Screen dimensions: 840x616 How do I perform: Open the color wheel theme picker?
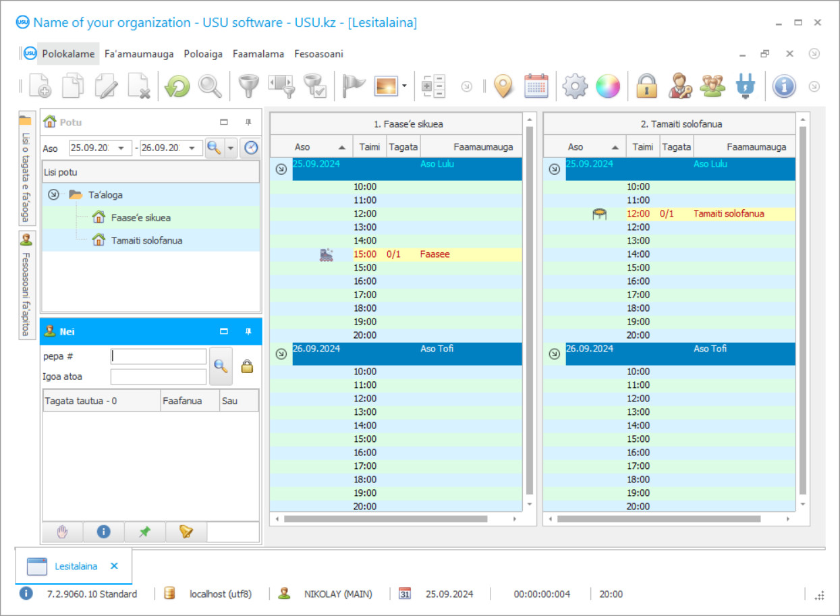coord(607,86)
